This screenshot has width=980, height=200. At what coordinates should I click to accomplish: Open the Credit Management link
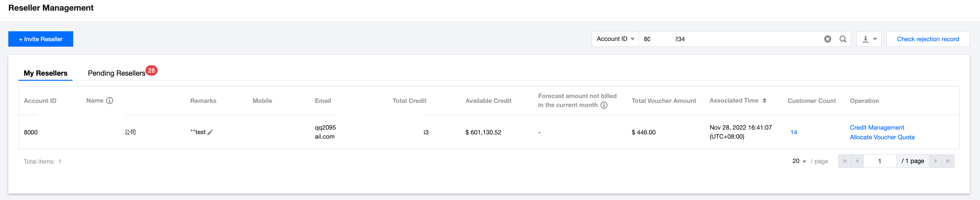pos(876,127)
